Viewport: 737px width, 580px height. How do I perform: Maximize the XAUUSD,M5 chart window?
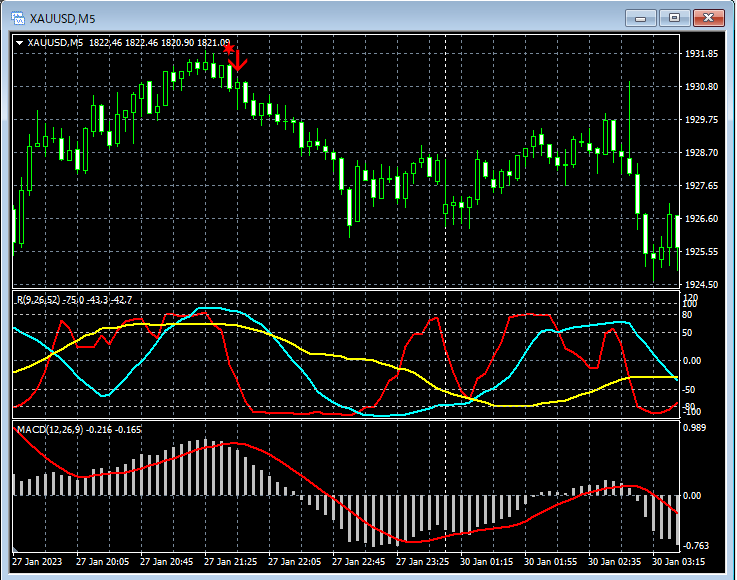pyautogui.click(x=675, y=17)
